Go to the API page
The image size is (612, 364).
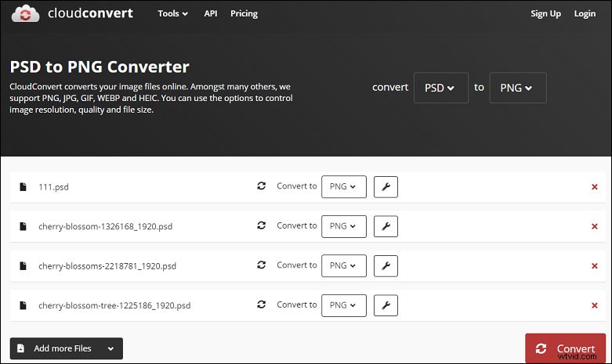(210, 13)
